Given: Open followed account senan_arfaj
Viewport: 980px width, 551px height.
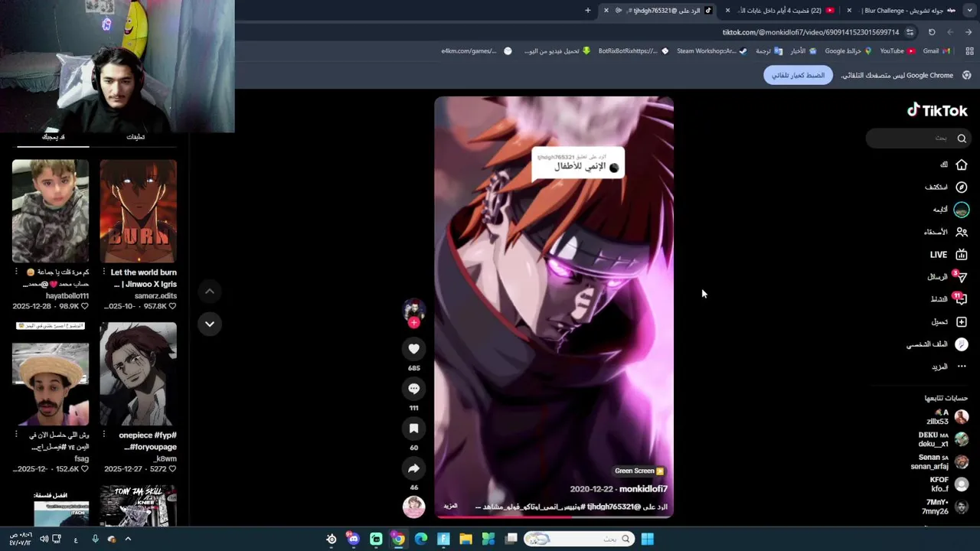Looking at the screenshot, I should click(940, 461).
